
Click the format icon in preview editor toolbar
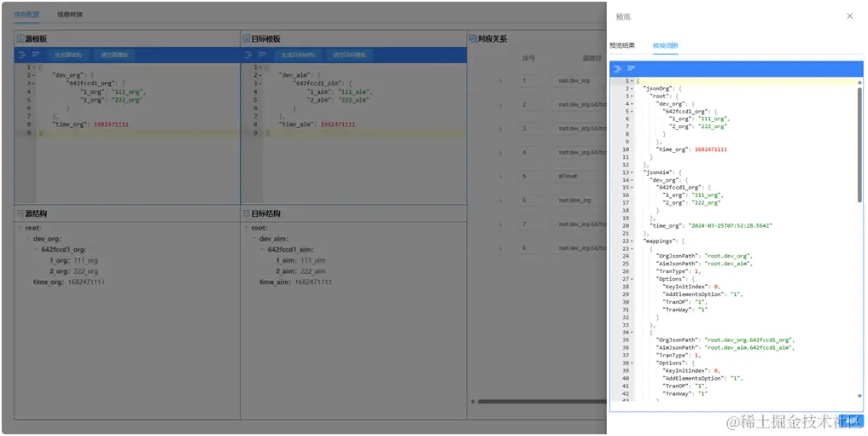[618, 68]
